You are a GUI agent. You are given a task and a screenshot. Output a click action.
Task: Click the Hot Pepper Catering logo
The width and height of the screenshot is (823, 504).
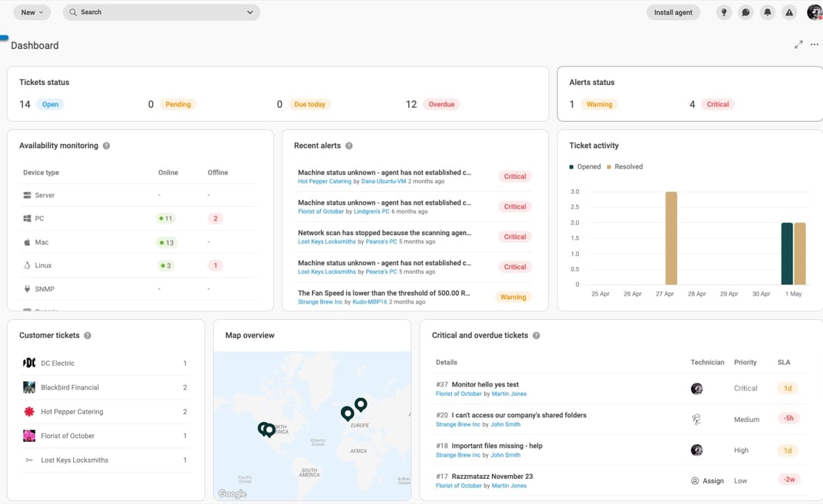tap(30, 412)
